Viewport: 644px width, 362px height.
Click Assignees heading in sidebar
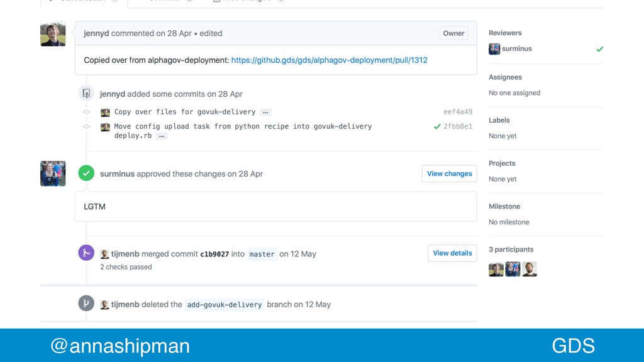[505, 77]
